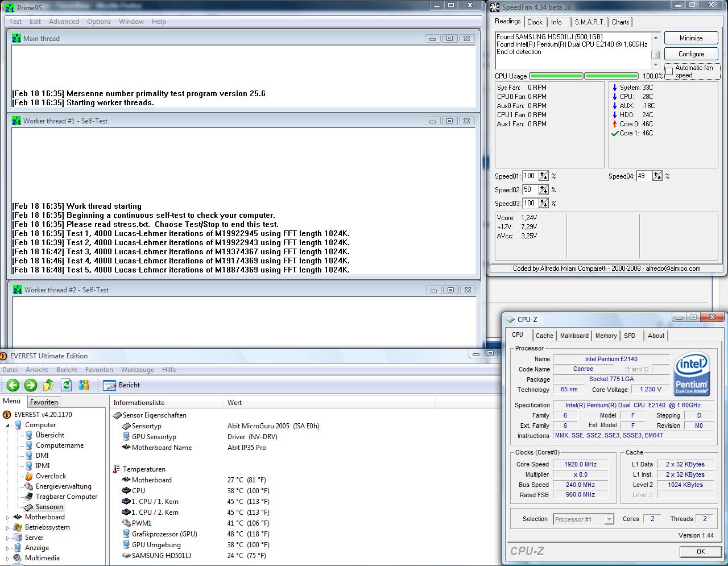
Task: Click the Configure button in SpeedFan
Action: tap(691, 54)
